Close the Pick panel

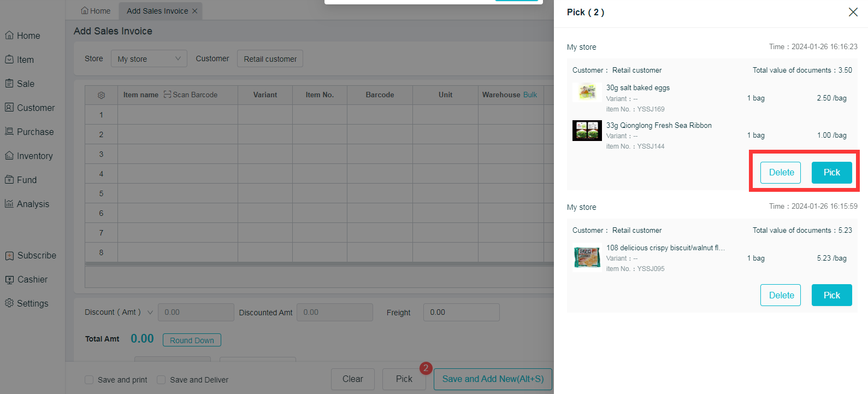click(853, 12)
